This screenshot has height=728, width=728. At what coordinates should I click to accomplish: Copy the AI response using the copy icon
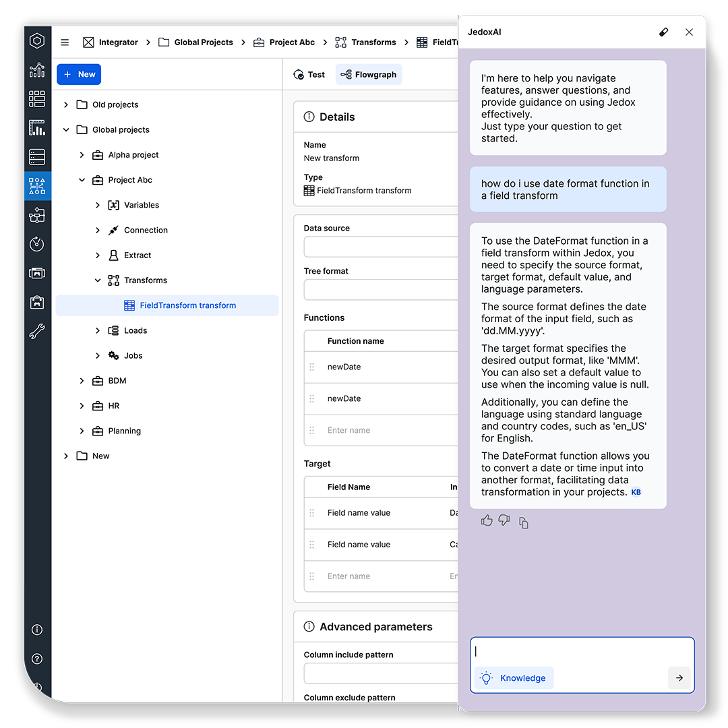(x=524, y=522)
